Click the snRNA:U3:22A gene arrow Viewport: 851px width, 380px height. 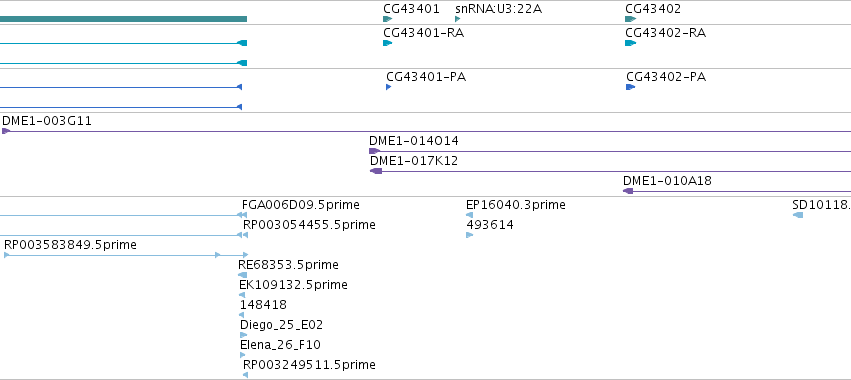458,19
